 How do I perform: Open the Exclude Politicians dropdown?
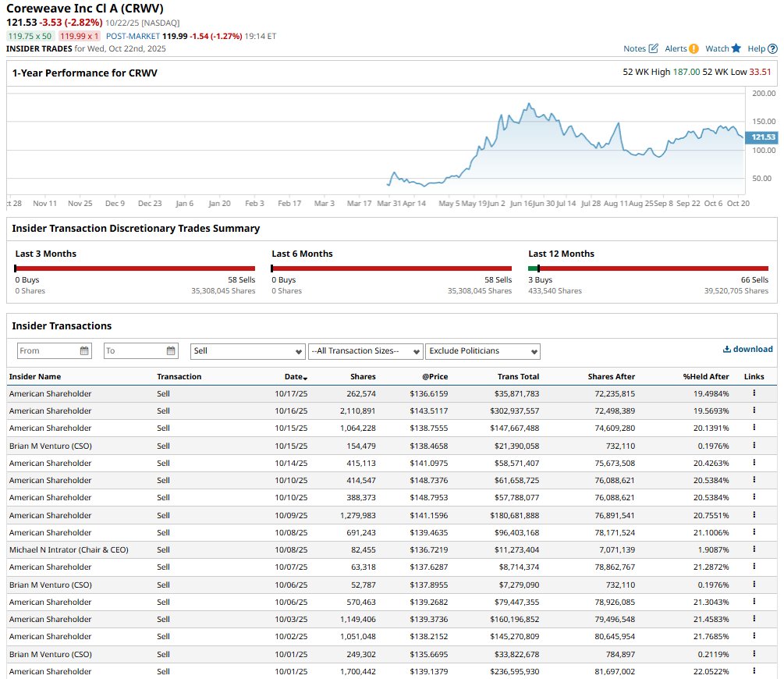point(483,351)
